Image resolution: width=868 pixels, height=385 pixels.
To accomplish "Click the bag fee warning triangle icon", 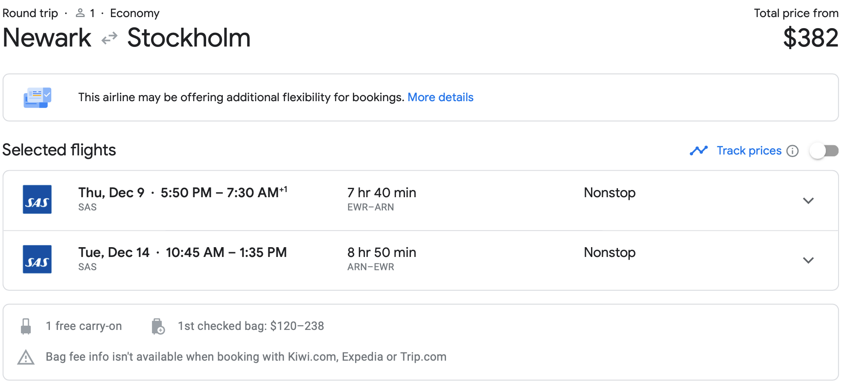I will click(x=26, y=357).
